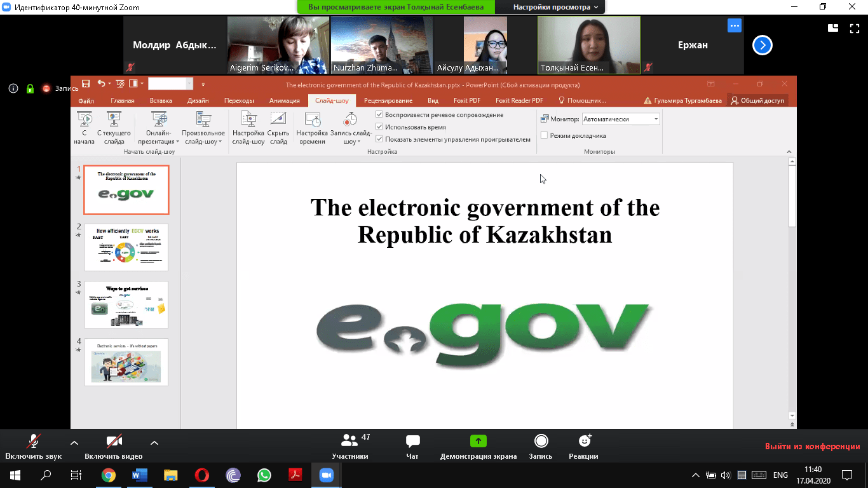Click Общий доступ share button
This screenshot has height=488, width=868.
(757, 100)
